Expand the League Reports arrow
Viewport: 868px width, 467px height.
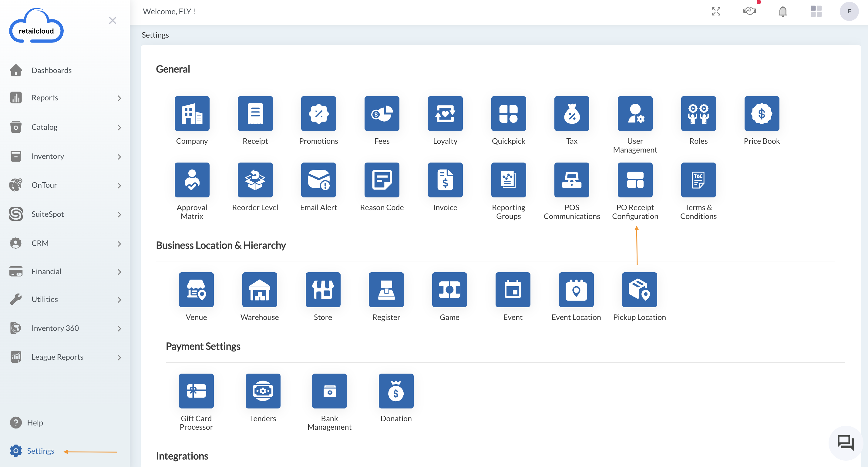pos(119,358)
